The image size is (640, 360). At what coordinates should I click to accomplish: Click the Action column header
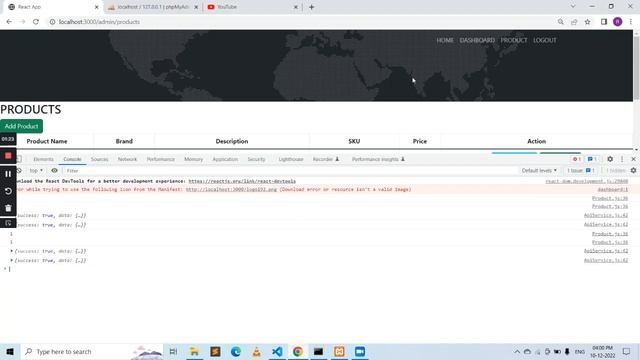(x=536, y=141)
